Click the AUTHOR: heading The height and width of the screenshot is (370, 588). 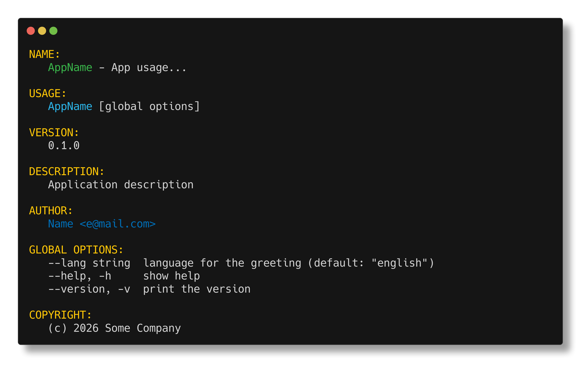(51, 211)
